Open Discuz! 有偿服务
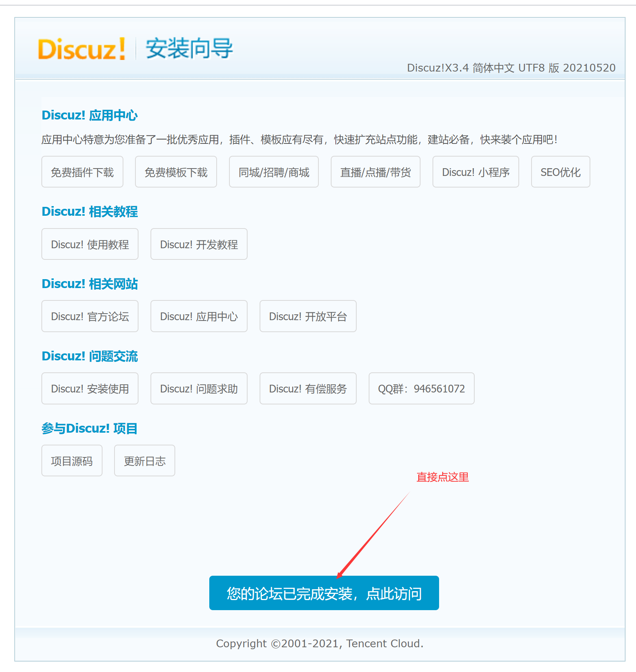This screenshot has height=672, width=636. [x=308, y=389]
